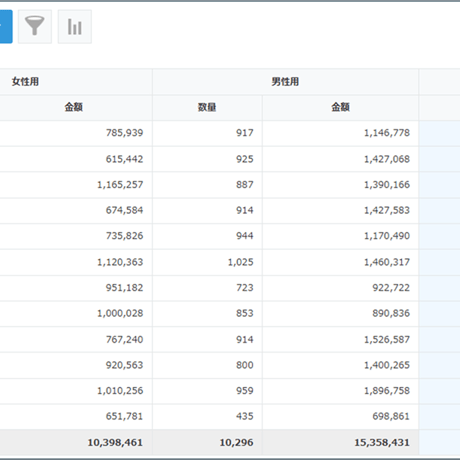Click the 金額 header under 男性用

(x=340, y=107)
